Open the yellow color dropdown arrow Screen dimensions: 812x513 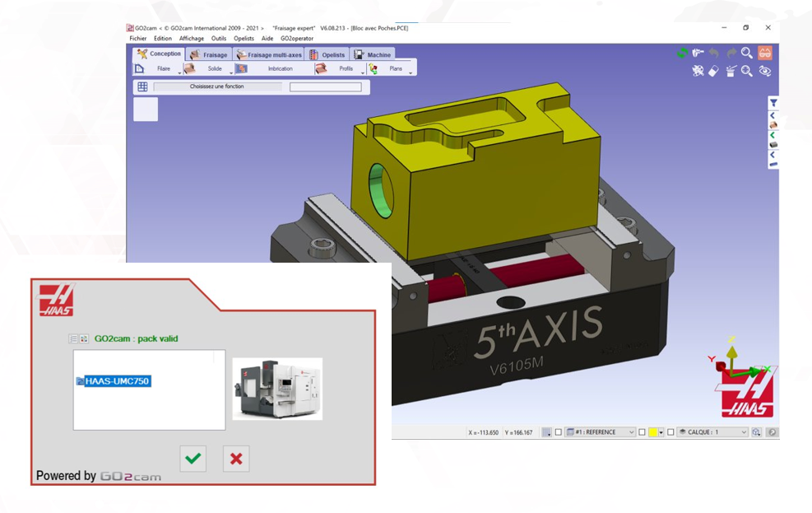(x=661, y=432)
